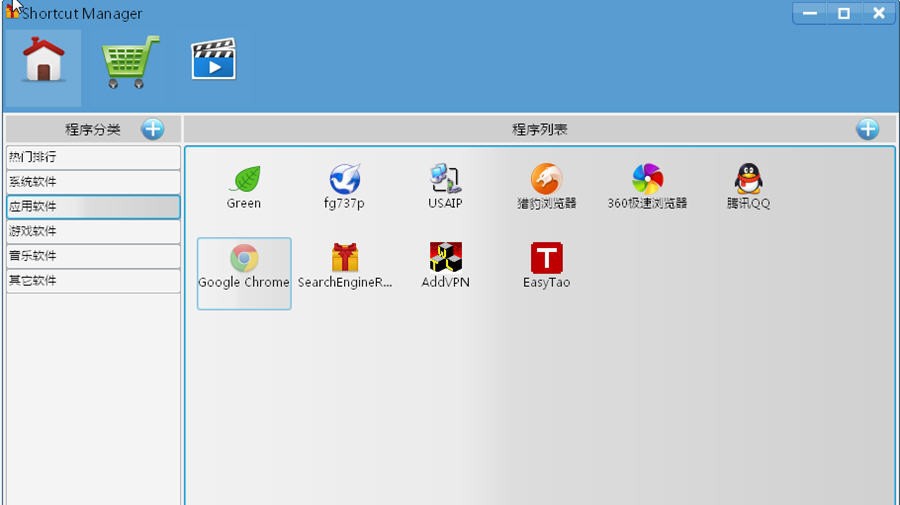This screenshot has height=505, width=900.
Task: Select 音乐软件 category
Action: pos(93,256)
